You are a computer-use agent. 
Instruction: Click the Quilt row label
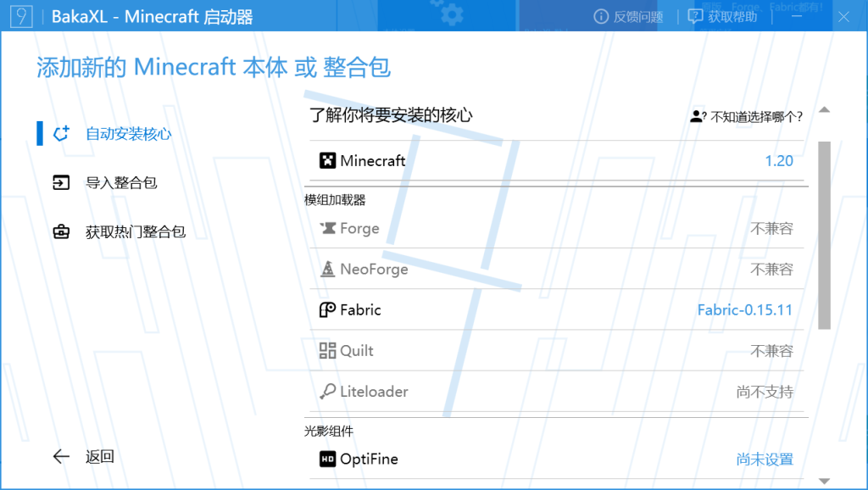(x=357, y=351)
